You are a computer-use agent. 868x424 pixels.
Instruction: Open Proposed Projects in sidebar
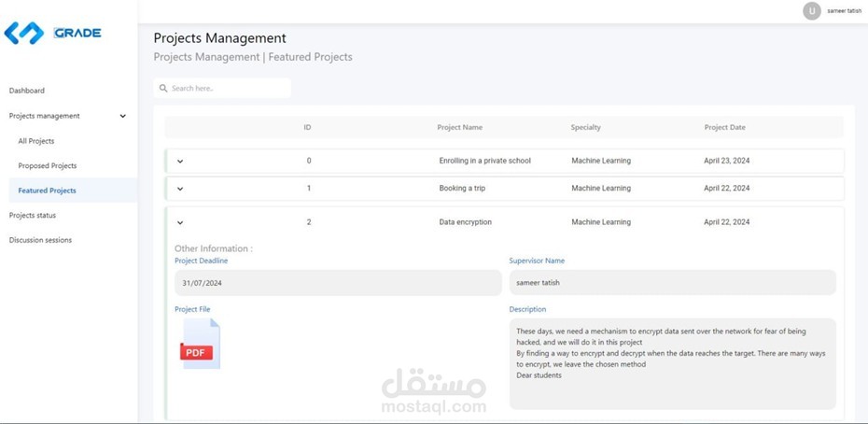pyautogui.click(x=48, y=165)
